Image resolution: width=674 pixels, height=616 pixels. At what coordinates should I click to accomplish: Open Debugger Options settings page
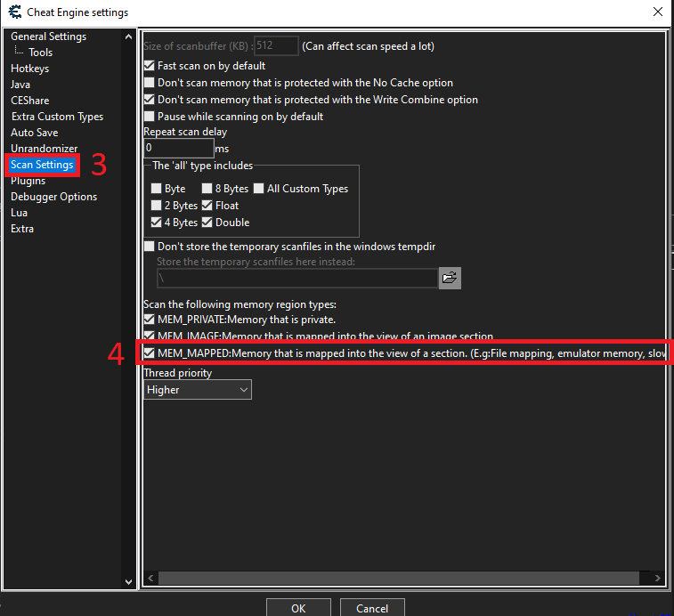pyautogui.click(x=53, y=197)
